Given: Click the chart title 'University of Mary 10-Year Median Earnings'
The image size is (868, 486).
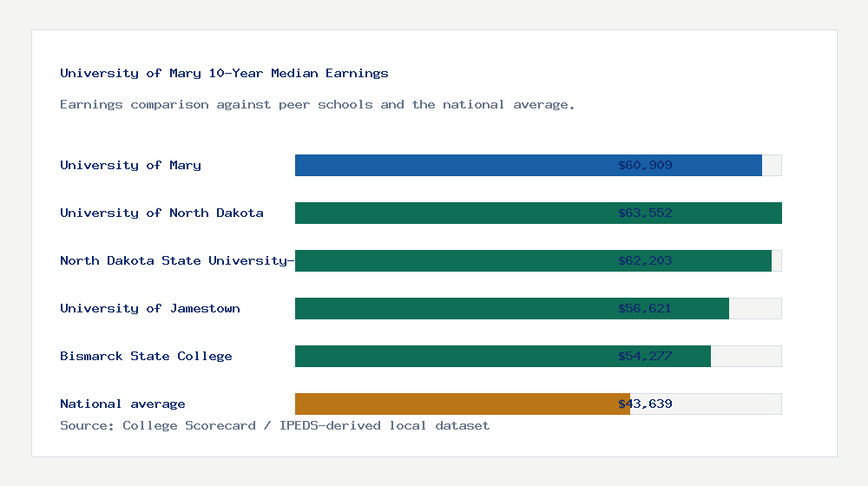Looking at the screenshot, I should point(224,73).
